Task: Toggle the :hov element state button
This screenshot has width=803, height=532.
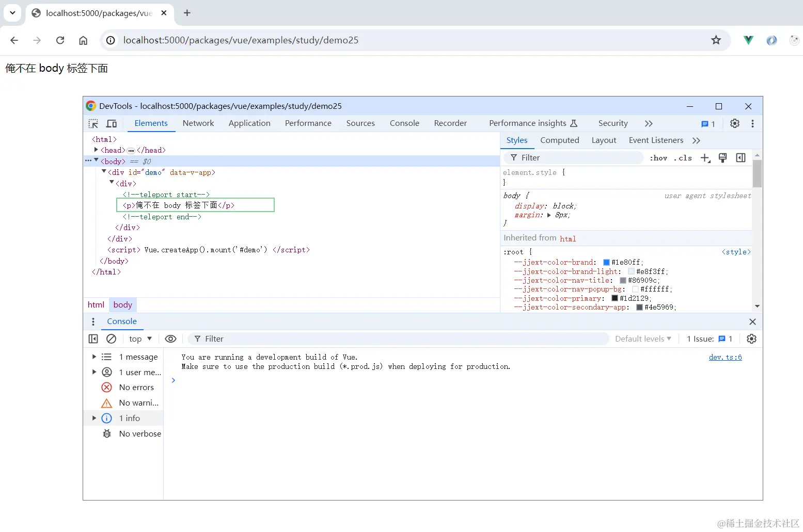Action: [658, 158]
